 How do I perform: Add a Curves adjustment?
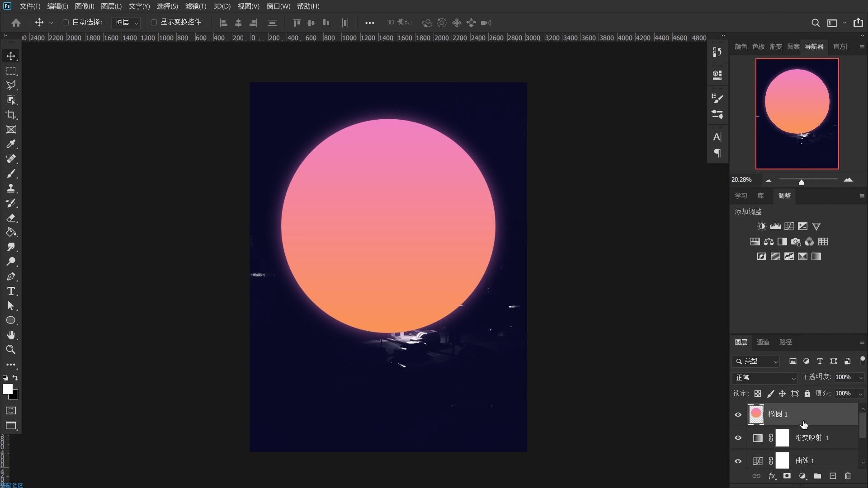789,226
